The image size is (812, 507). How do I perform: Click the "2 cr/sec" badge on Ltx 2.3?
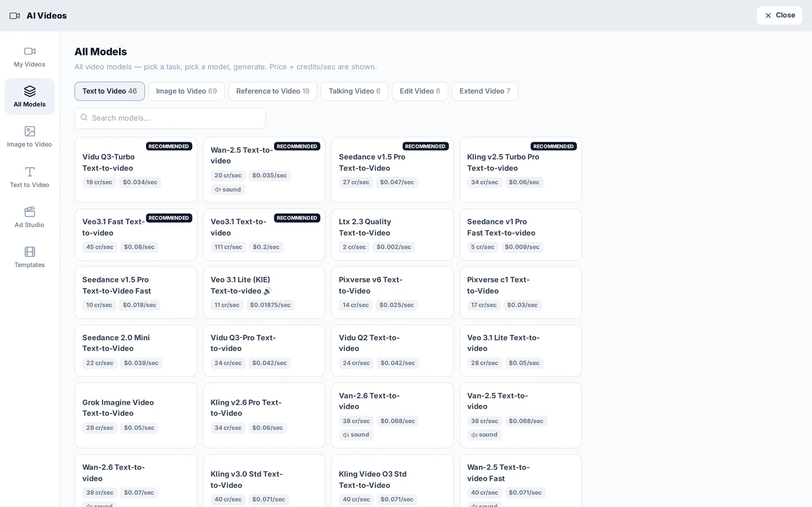pyautogui.click(x=354, y=247)
